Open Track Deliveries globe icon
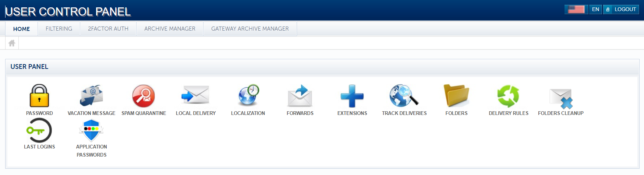This screenshot has height=175, width=644. click(x=404, y=96)
